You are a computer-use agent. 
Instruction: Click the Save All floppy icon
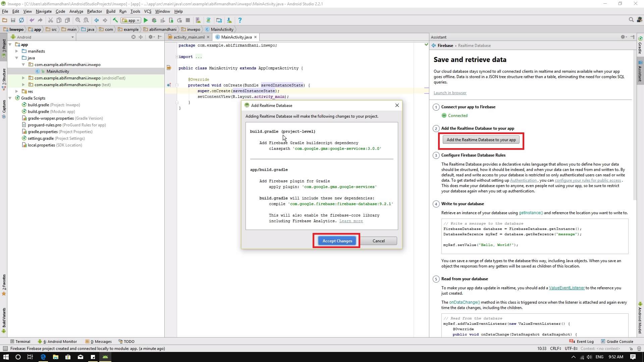[x=13, y=20]
